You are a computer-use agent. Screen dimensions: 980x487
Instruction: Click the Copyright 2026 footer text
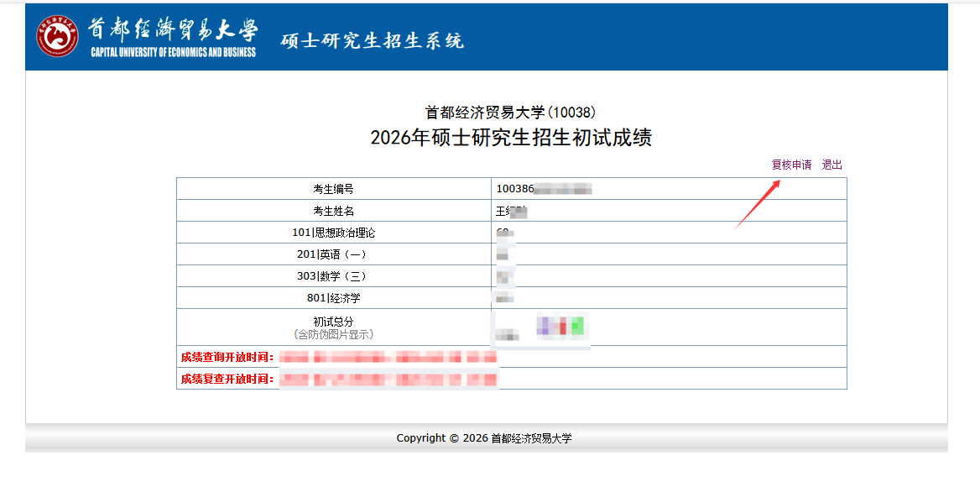click(x=484, y=438)
